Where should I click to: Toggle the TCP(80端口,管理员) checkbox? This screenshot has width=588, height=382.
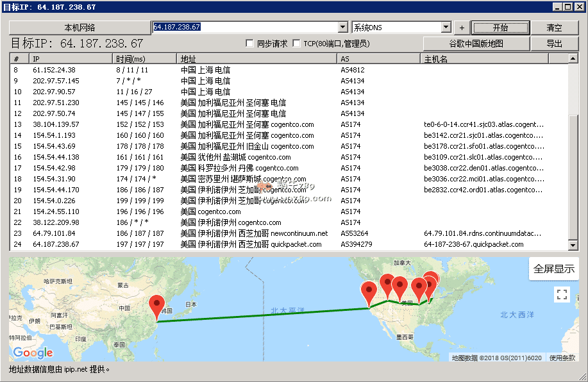click(x=296, y=44)
